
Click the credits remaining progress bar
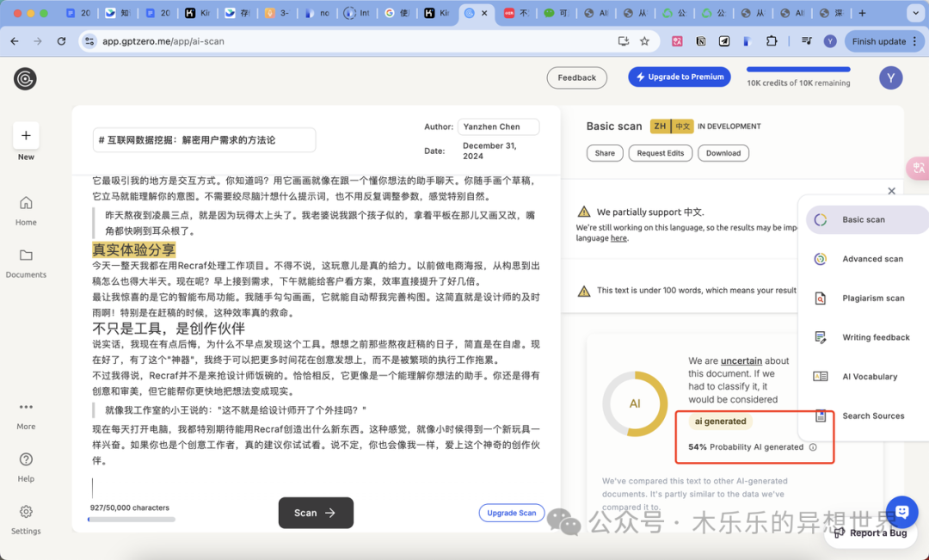[x=798, y=70]
